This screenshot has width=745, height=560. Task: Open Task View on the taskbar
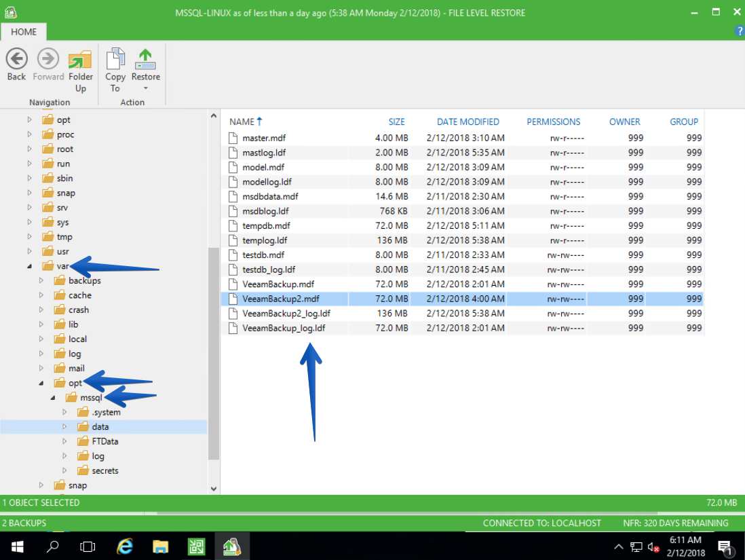(x=88, y=546)
